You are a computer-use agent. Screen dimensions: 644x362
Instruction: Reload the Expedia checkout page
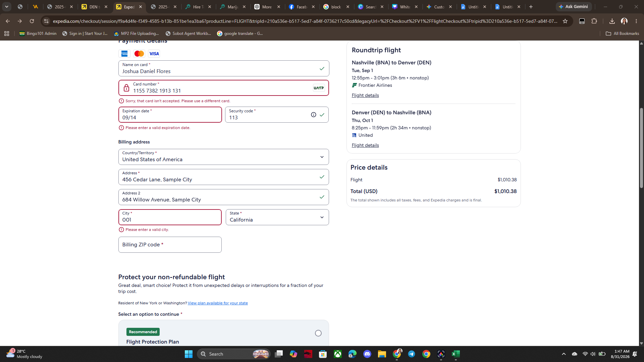pos(32,21)
